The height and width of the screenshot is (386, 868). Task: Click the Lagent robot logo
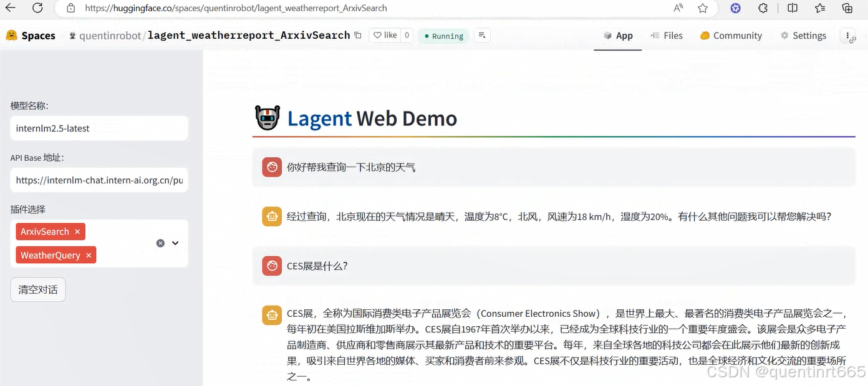[268, 118]
